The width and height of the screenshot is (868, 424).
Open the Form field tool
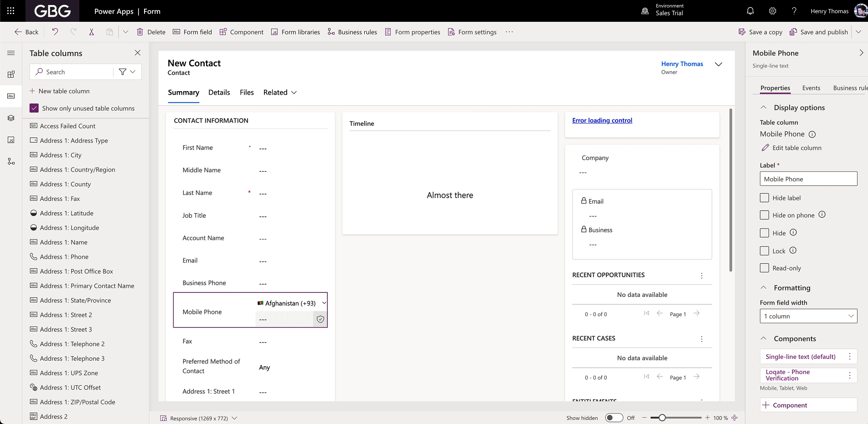(192, 32)
